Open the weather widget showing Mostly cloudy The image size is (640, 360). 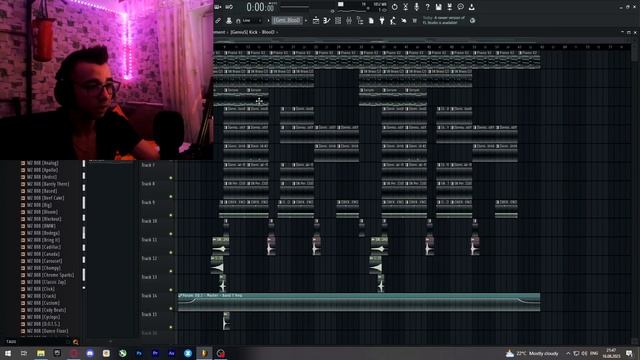pos(532,353)
